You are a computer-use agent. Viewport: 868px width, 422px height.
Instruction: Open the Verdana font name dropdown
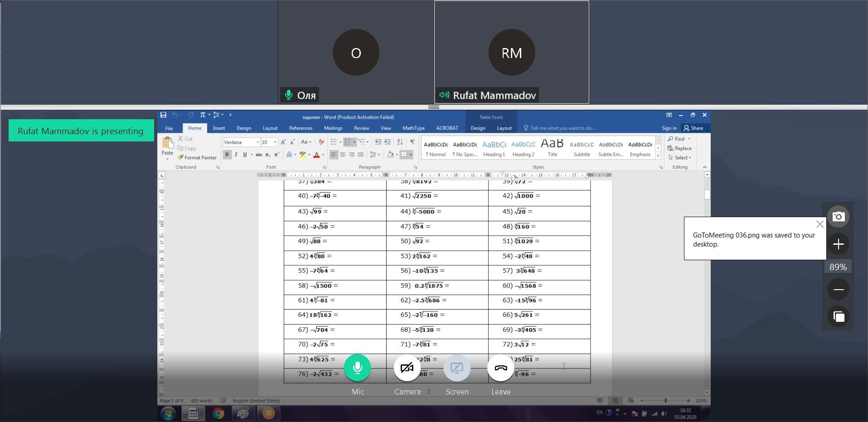(258, 142)
